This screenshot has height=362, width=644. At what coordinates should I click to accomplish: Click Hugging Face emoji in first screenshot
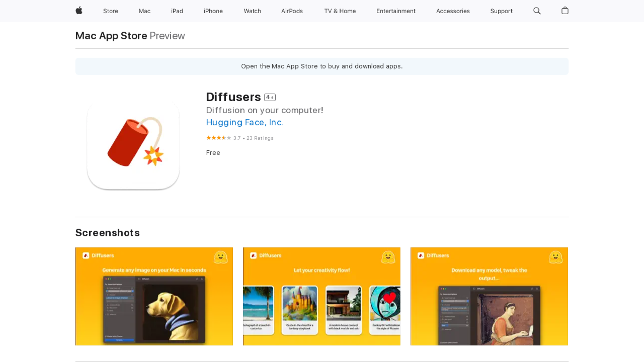pos(221,257)
